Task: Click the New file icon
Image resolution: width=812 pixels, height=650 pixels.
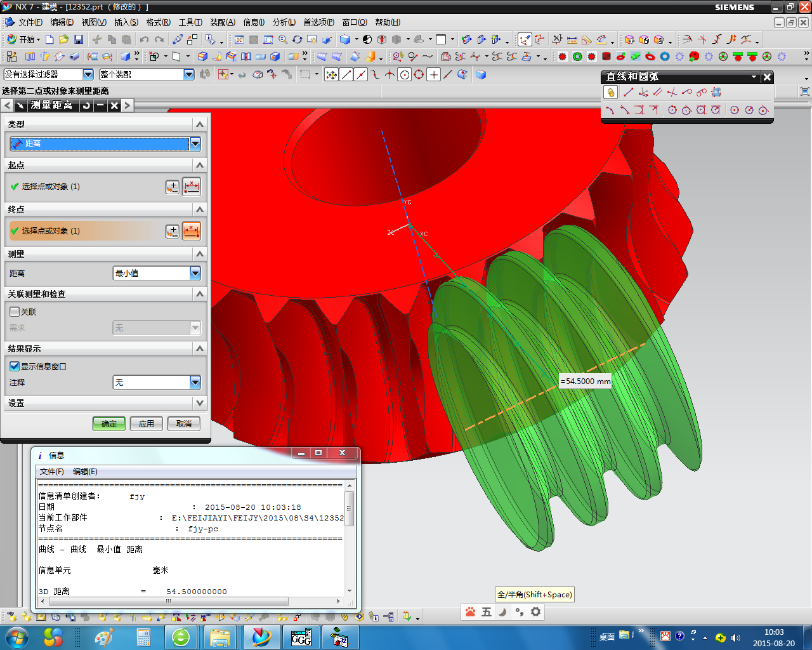Action: point(49,39)
